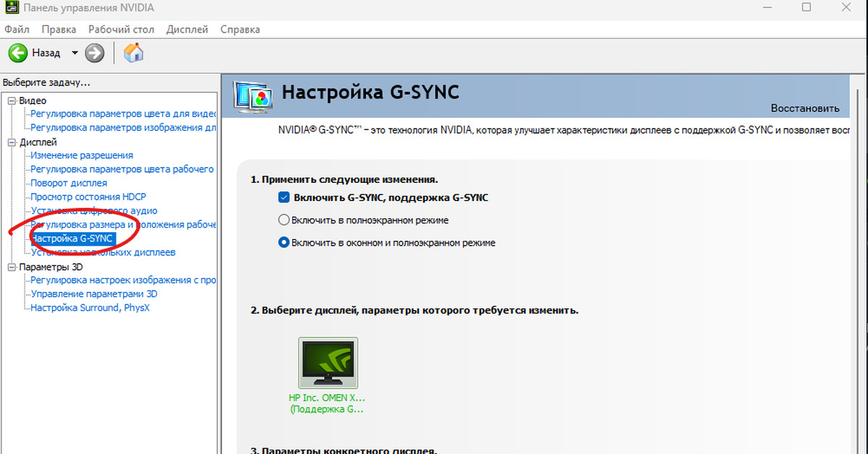Open Регулировка параметров изображения для видео
The width and height of the screenshot is (868, 454).
coord(123,128)
